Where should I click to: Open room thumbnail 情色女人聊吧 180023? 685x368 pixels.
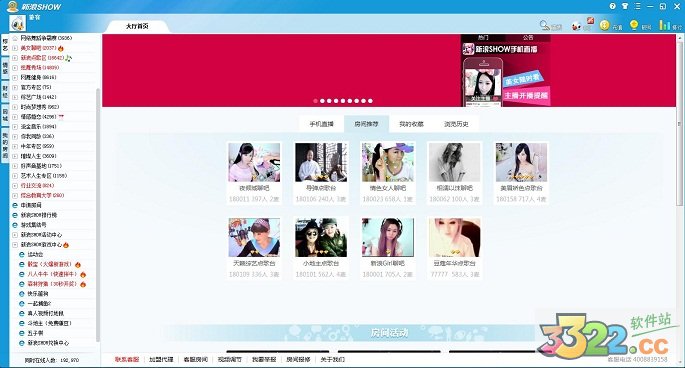[388, 162]
